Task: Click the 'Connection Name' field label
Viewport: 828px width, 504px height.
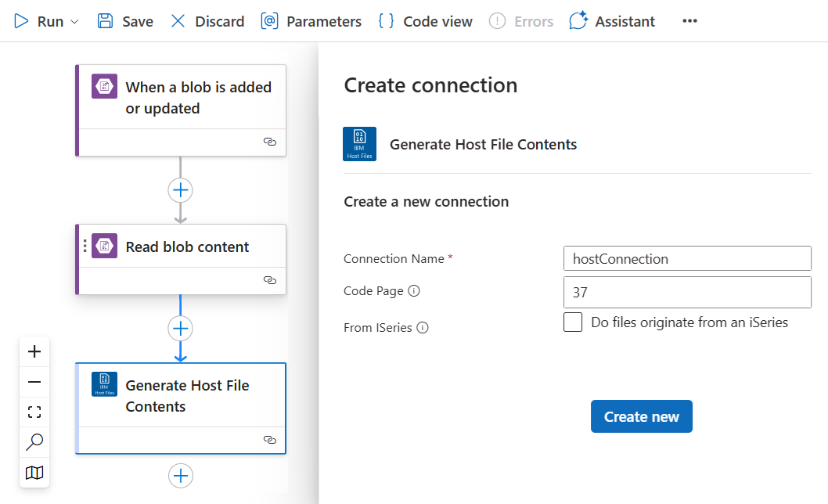Action: 394,259
